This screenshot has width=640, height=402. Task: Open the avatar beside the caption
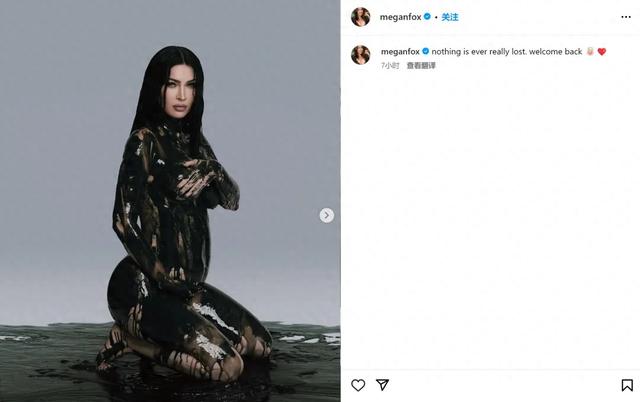360,55
